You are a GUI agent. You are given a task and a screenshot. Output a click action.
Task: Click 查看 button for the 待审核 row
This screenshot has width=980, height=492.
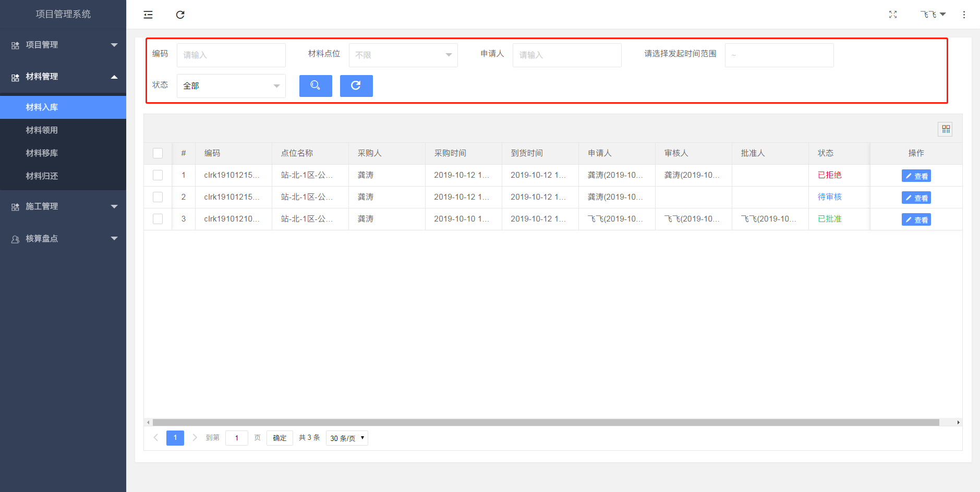916,198
